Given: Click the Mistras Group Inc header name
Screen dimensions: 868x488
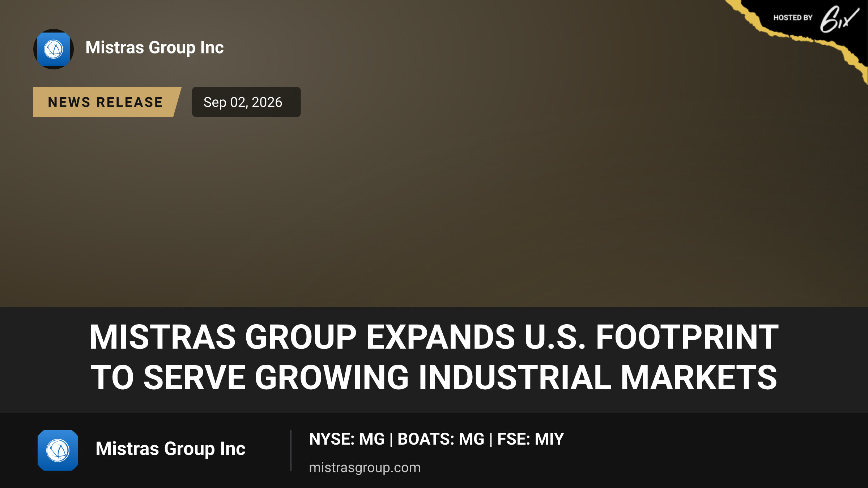Looking at the screenshot, I should (155, 48).
